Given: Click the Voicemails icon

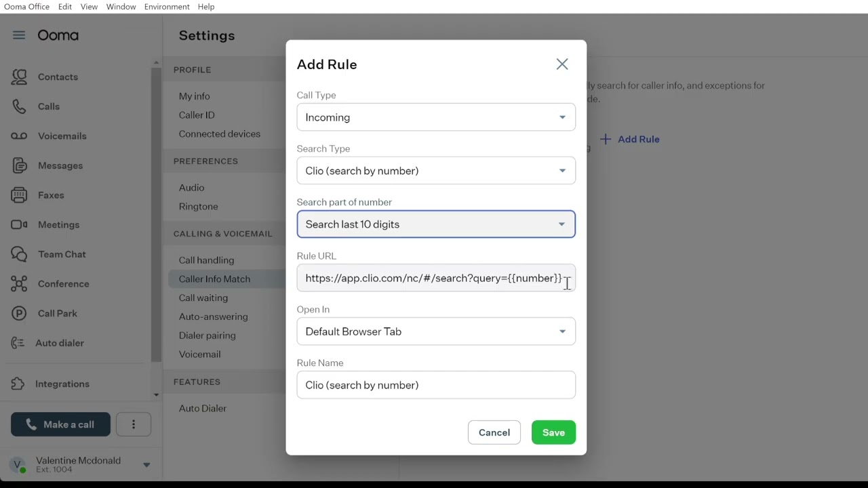Looking at the screenshot, I should [19, 136].
